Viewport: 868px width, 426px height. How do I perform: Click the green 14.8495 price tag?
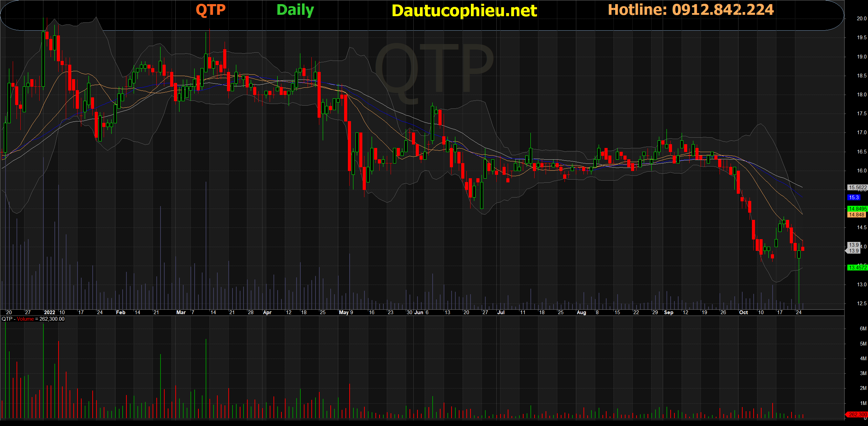(x=857, y=209)
